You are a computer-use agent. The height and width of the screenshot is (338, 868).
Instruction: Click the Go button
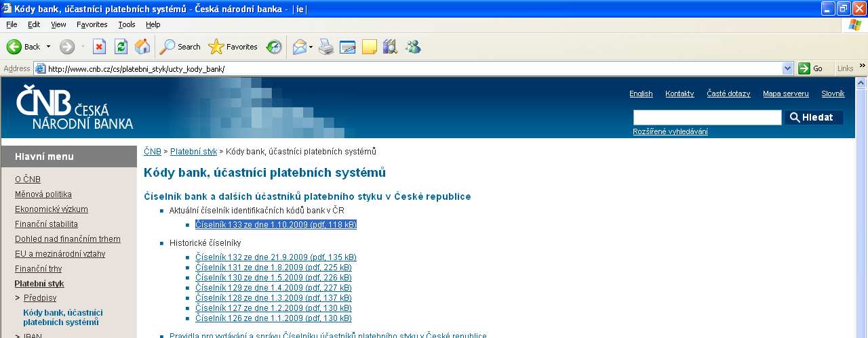pyautogui.click(x=811, y=68)
